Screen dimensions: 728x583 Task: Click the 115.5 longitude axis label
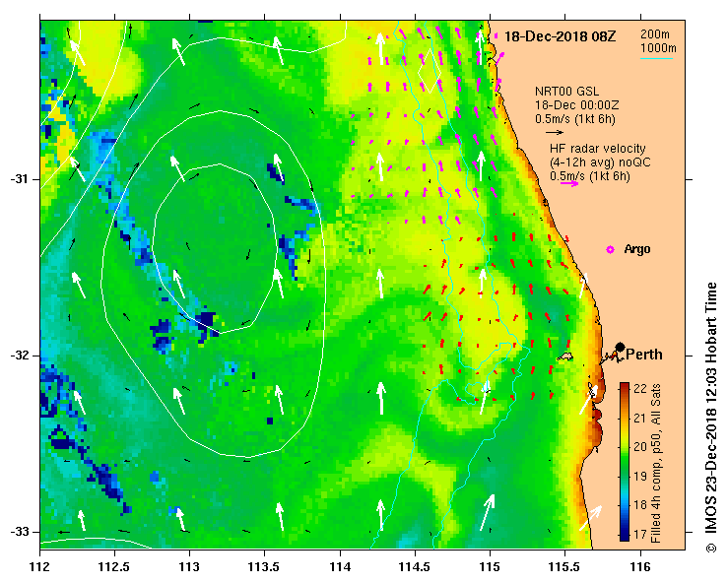click(x=565, y=567)
